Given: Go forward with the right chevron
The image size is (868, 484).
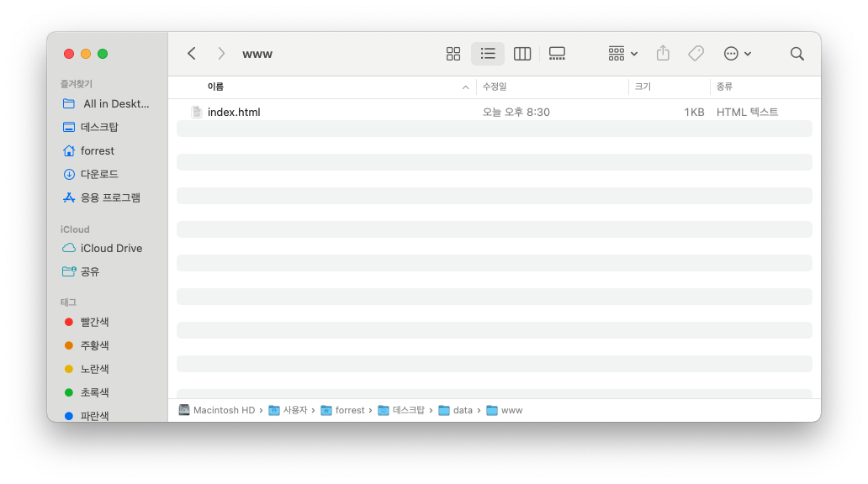Looking at the screenshot, I should [221, 54].
